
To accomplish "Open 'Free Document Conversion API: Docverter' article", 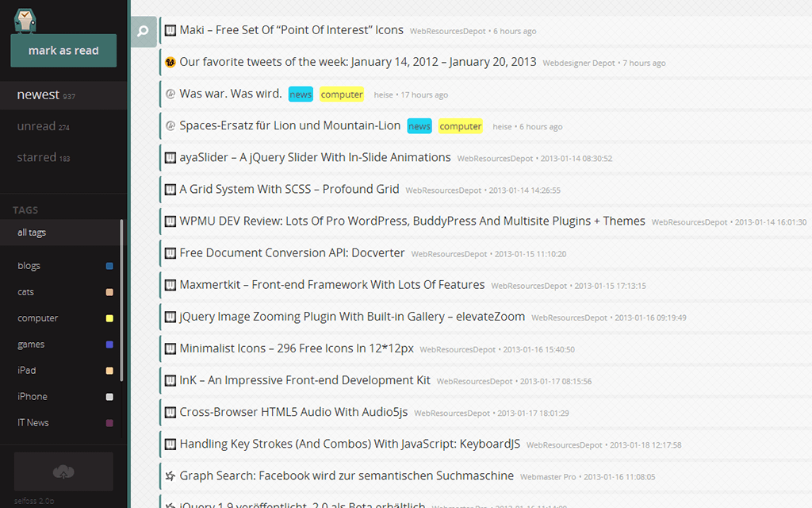I will point(292,252).
